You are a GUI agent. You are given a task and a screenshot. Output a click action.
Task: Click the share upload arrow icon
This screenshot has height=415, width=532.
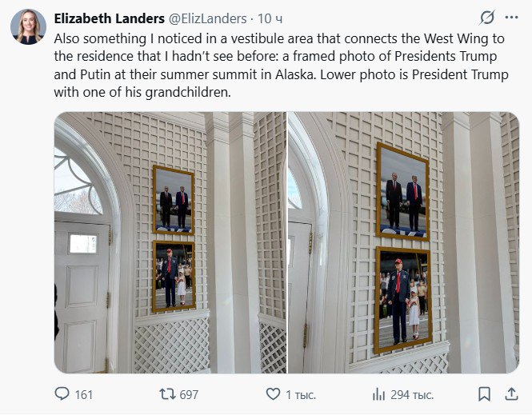coord(510,394)
